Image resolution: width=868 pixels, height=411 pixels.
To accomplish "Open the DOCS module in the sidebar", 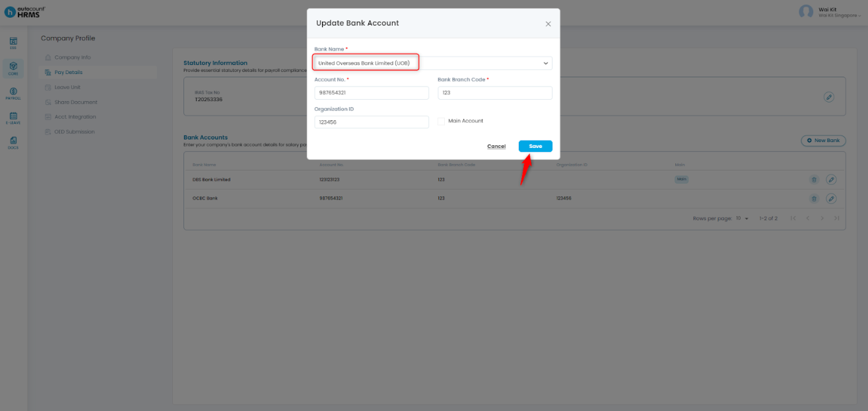I will point(13,143).
